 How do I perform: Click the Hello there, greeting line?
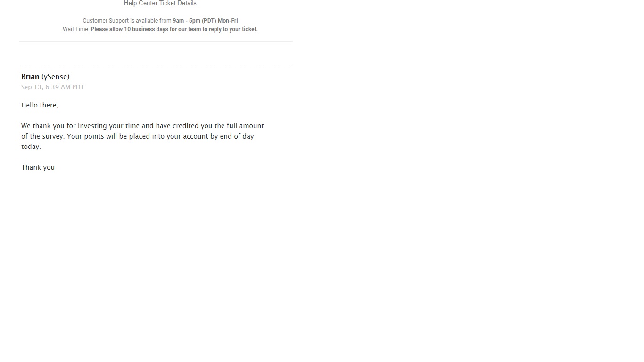pos(40,105)
